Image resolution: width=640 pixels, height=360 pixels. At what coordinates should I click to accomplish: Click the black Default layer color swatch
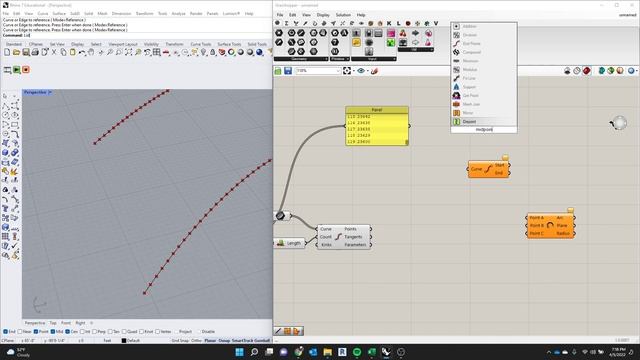click(x=124, y=340)
